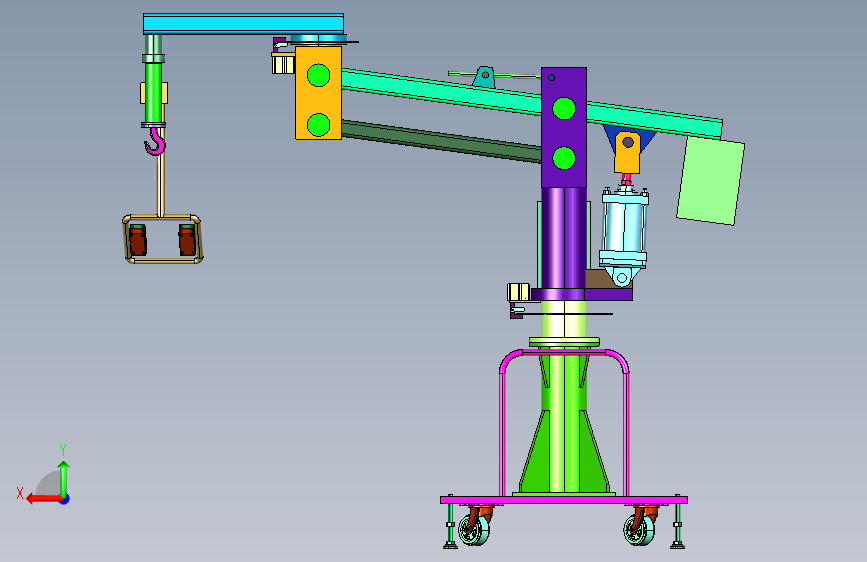Select the light green counterweight block
Screen dimensions: 867x562
[711, 181]
